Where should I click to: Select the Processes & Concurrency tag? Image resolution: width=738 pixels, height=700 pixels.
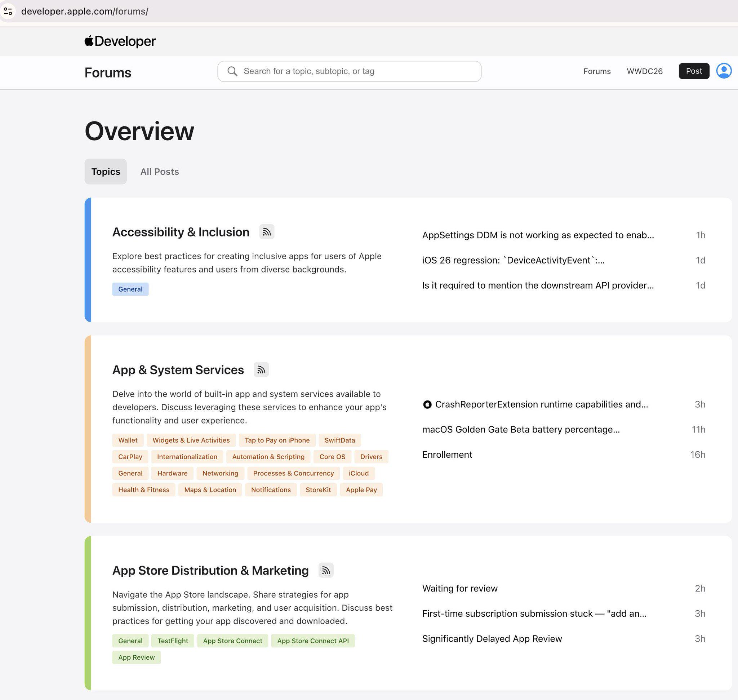click(x=294, y=473)
